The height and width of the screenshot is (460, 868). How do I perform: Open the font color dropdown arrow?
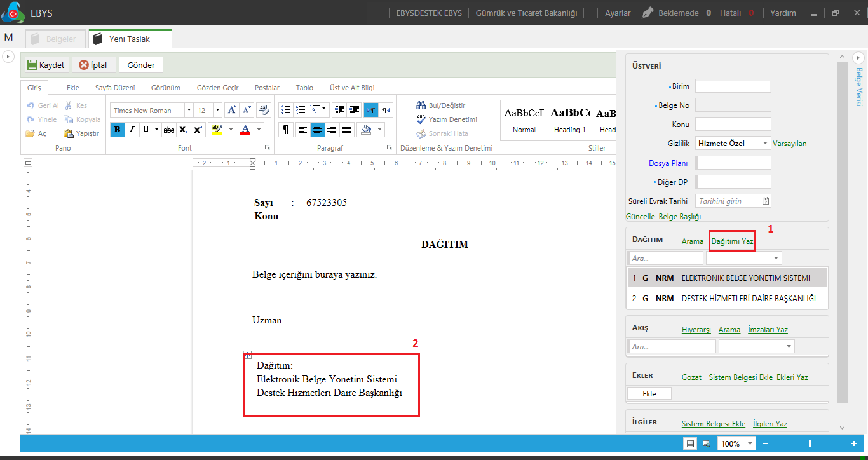point(259,130)
